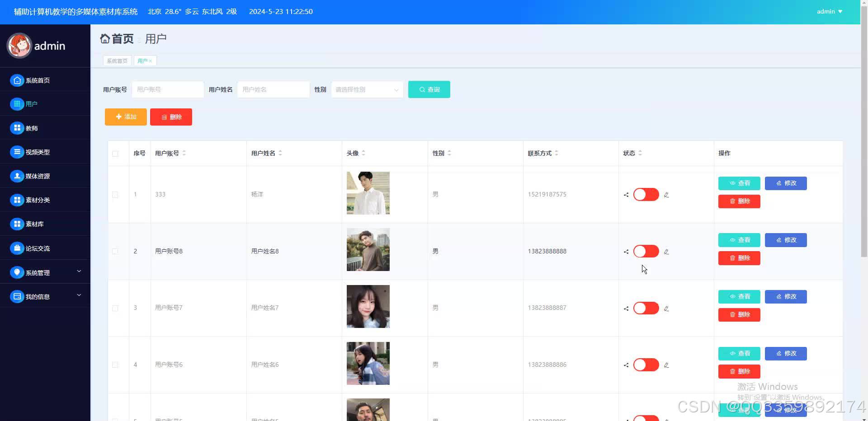Viewport: 868px width, 421px height.
Task: Click edit pencil icon in 用户账号8 row
Action: (x=666, y=252)
